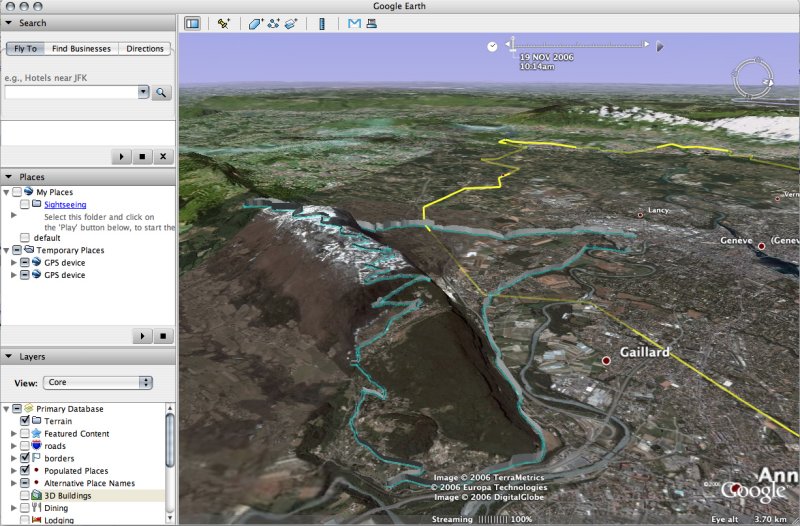Collapse the Primary Database tree
Viewport: 800px width, 526px height.
[x=6, y=409]
